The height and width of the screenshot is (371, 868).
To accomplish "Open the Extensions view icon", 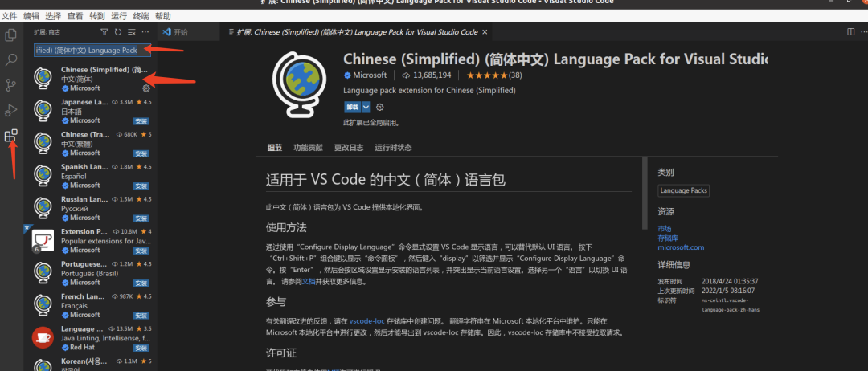I will click(x=10, y=136).
